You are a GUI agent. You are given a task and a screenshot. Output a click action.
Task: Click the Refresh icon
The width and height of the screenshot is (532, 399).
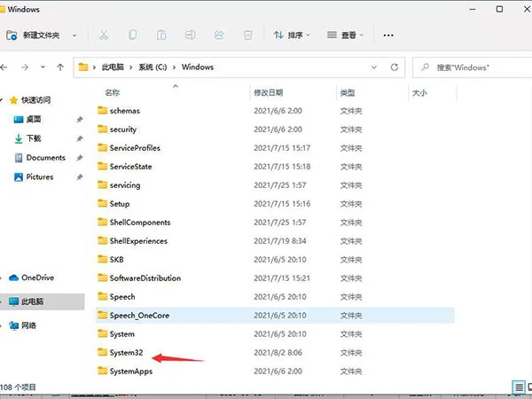coord(395,67)
